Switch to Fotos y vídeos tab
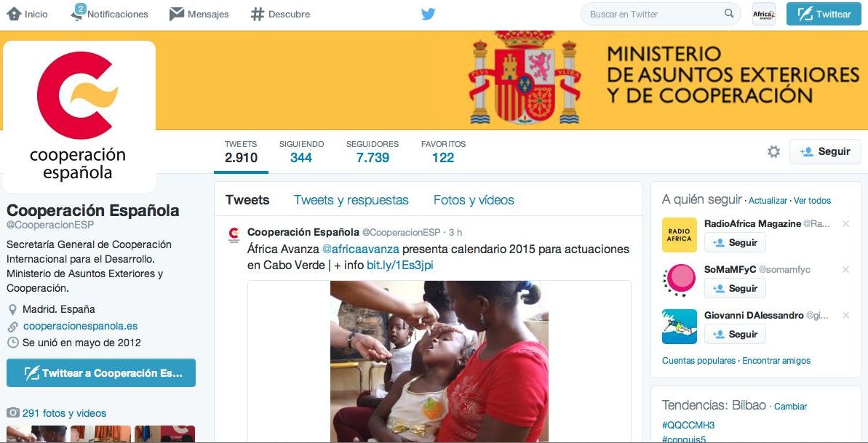Screen dimensions: 868x443 474,200
